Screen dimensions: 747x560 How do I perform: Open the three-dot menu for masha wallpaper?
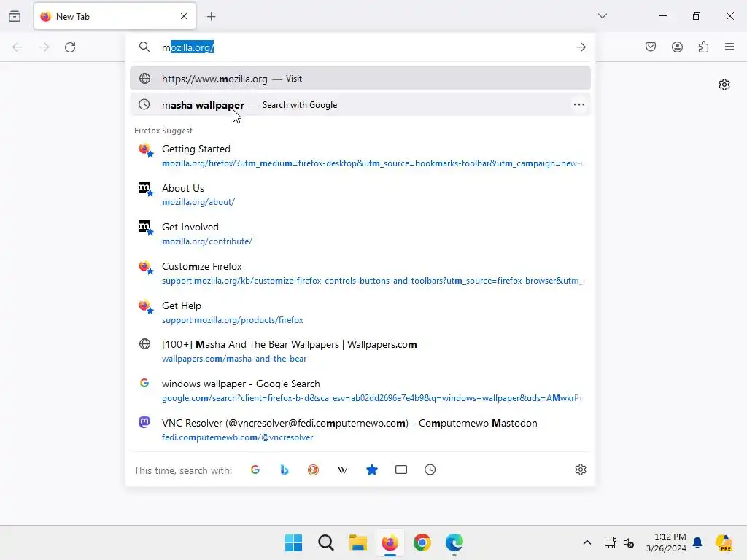click(x=578, y=105)
